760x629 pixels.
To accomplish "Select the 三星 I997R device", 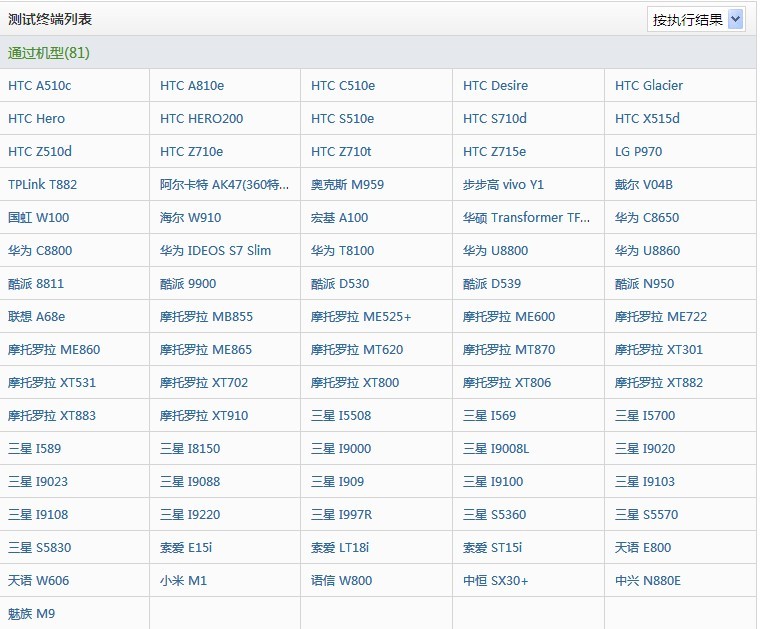I will point(342,514).
